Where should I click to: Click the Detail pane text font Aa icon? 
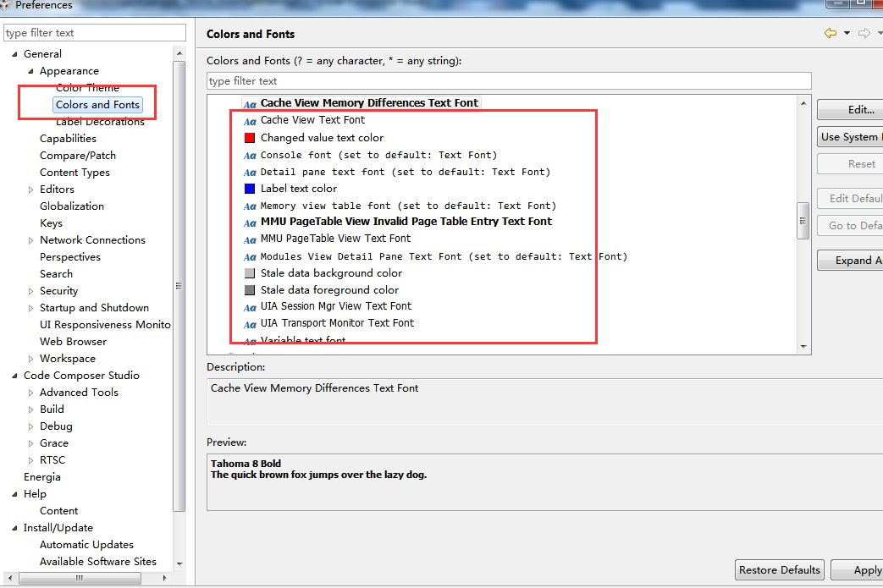click(x=250, y=173)
